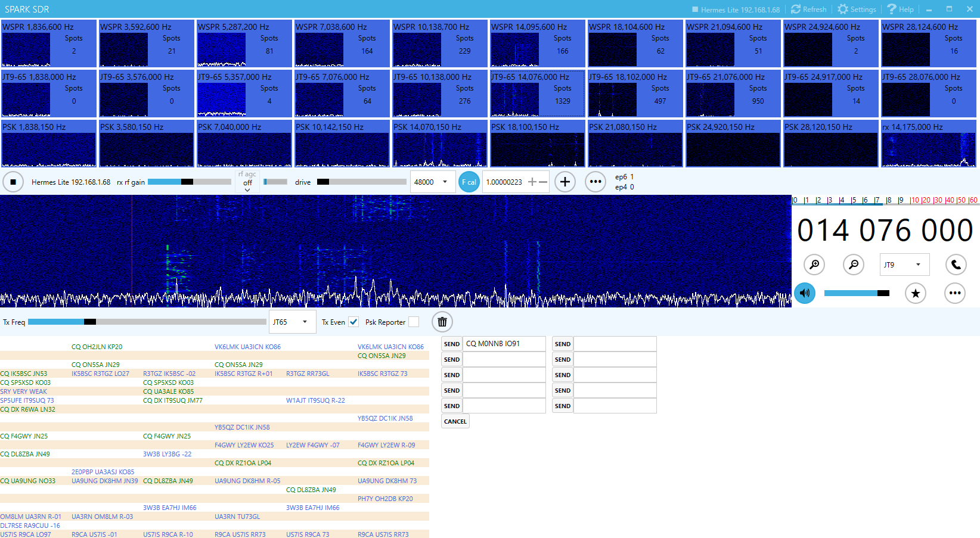Select the PSK 7,040,000 Hz receiver tile
Image resolution: width=980 pixels, height=538 pixels.
click(x=244, y=144)
